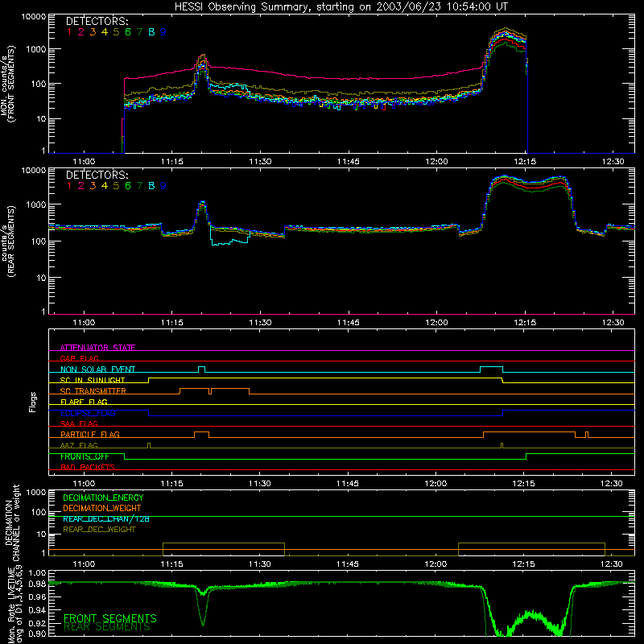Select detector 6 in front segments legend
Viewport: 644px width, 644px height.
[128, 32]
